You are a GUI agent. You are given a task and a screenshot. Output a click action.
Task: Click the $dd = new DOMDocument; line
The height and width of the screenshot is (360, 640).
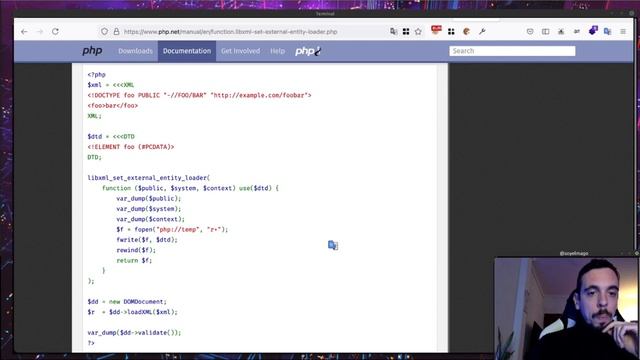(x=127, y=302)
